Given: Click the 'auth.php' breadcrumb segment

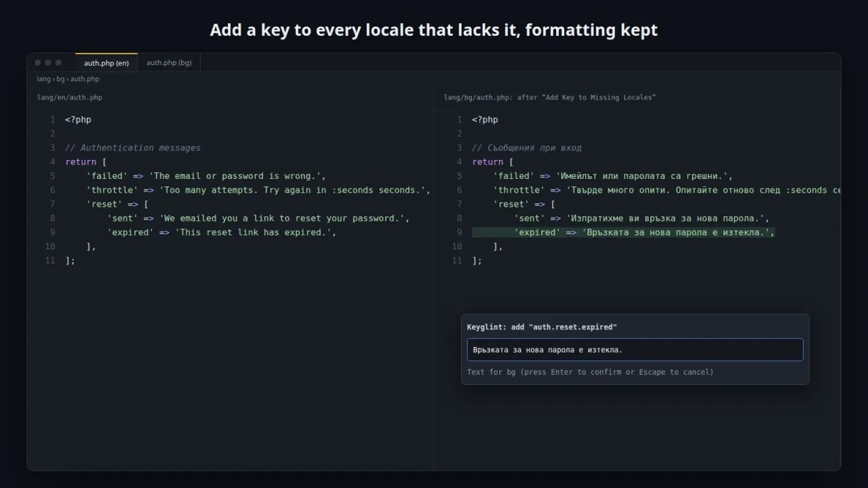Looking at the screenshot, I should (x=85, y=79).
